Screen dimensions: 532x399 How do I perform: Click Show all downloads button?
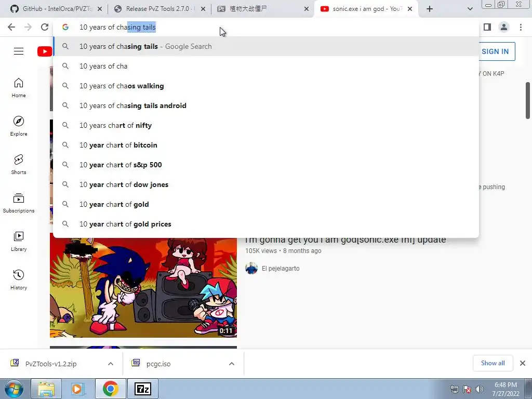coord(493,363)
